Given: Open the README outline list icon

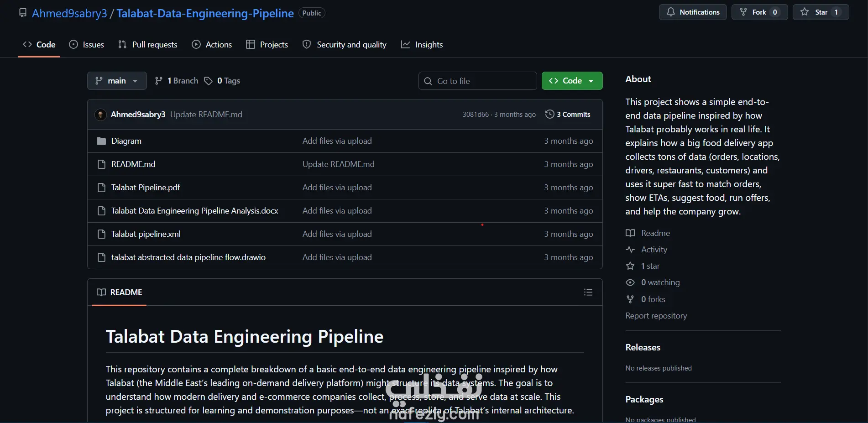Looking at the screenshot, I should (x=588, y=292).
